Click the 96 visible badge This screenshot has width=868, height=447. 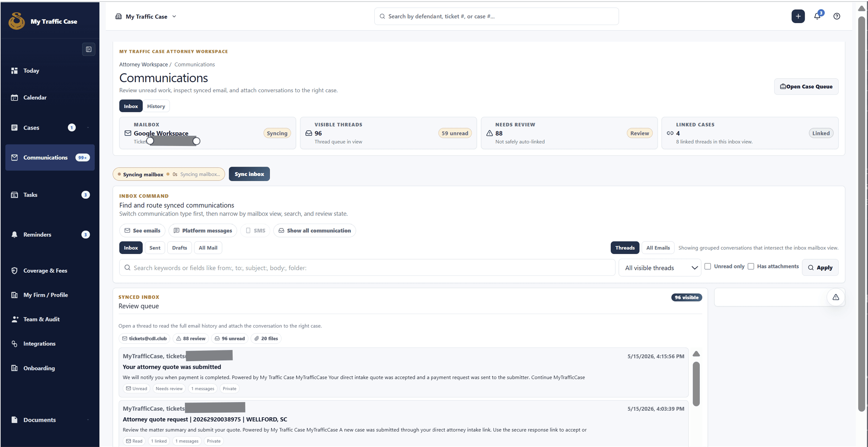(686, 298)
